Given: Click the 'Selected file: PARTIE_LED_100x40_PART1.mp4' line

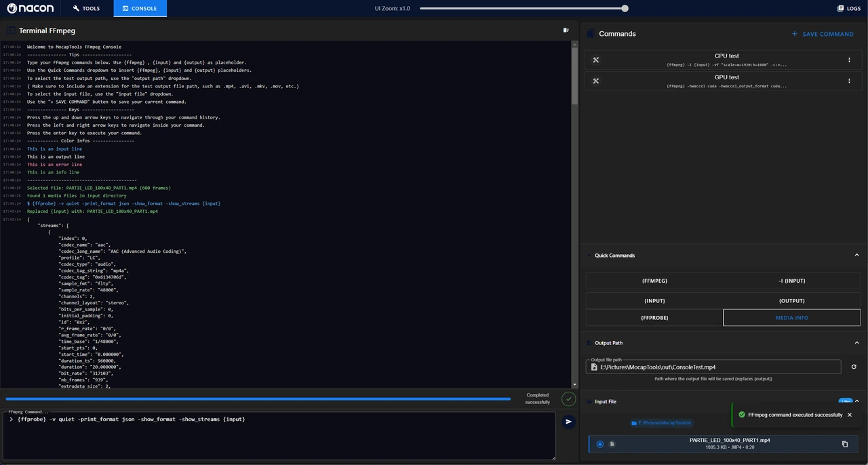Looking at the screenshot, I should coord(99,188).
